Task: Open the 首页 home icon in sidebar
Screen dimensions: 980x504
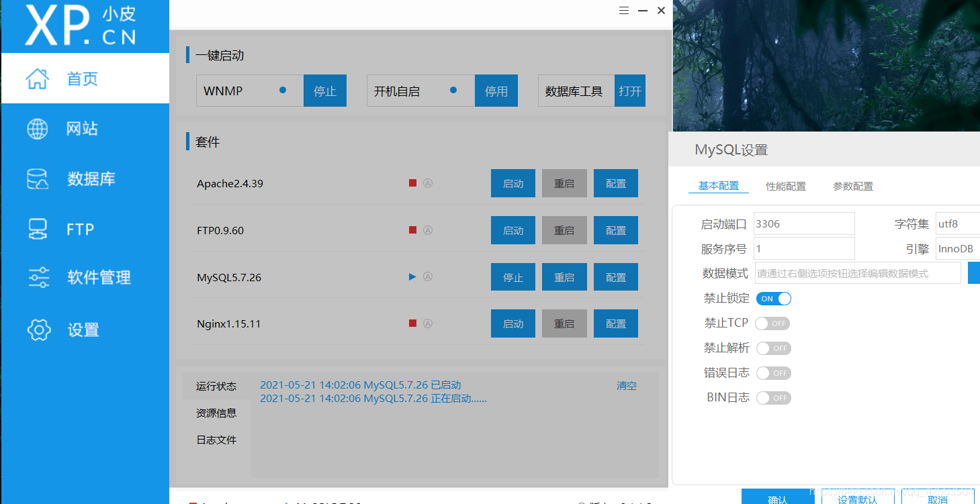Action: (x=38, y=79)
